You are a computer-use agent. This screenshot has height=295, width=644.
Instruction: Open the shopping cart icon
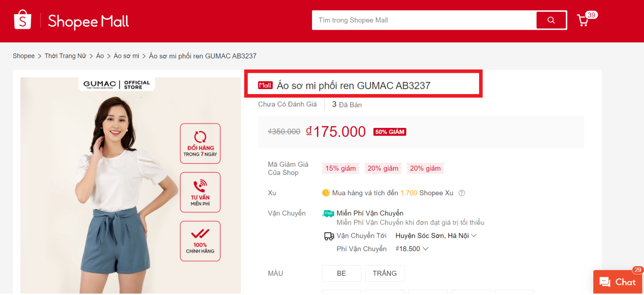(583, 20)
